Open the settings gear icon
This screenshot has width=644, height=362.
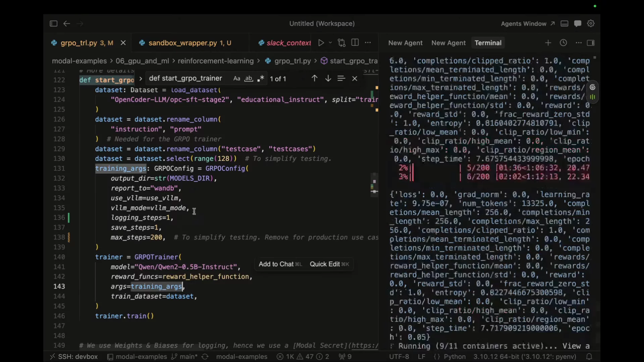click(591, 23)
